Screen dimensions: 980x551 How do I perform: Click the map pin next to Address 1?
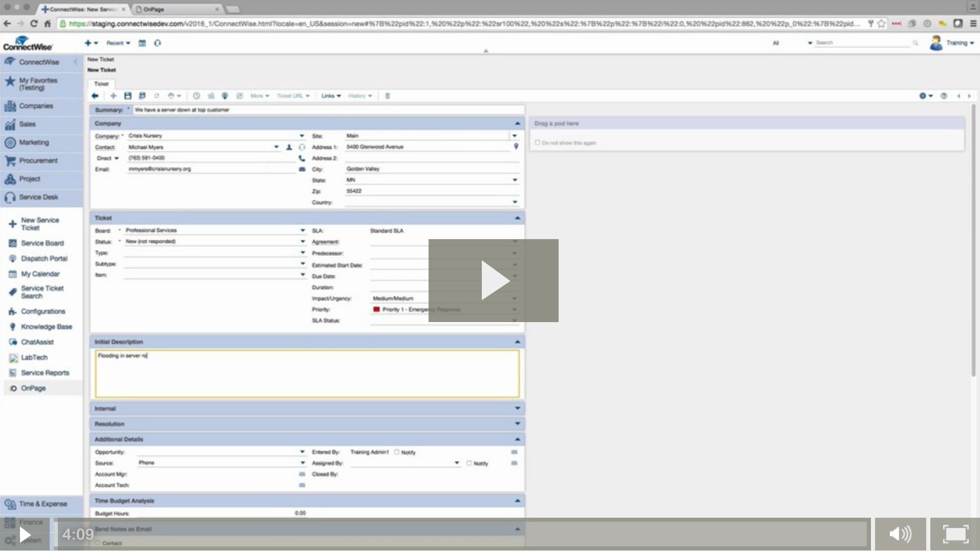pos(516,146)
